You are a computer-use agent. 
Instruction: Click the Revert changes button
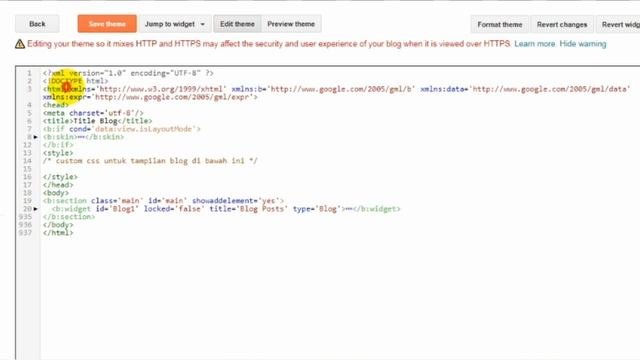click(x=562, y=24)
